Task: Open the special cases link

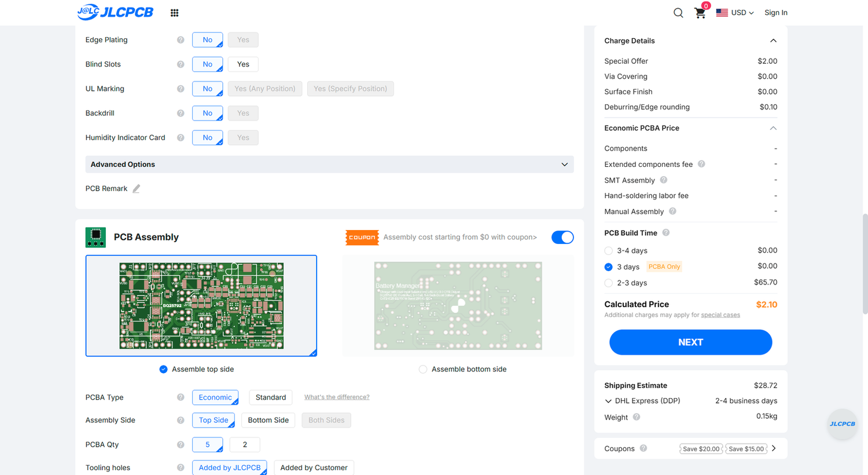Action: (x=720, y=315)
